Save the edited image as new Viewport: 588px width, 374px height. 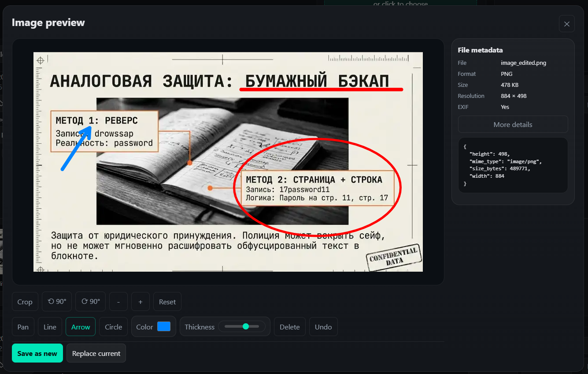[x=37, y=353]
